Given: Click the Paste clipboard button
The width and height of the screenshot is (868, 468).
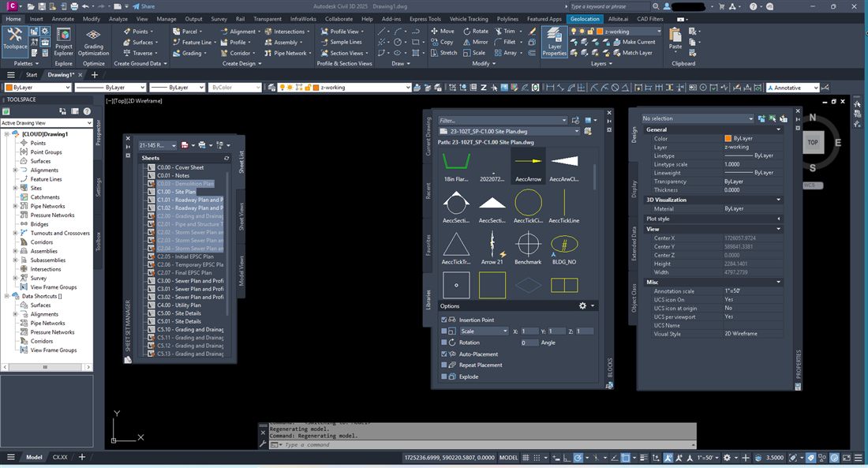Looking at the screenshot, I should 675,39.
